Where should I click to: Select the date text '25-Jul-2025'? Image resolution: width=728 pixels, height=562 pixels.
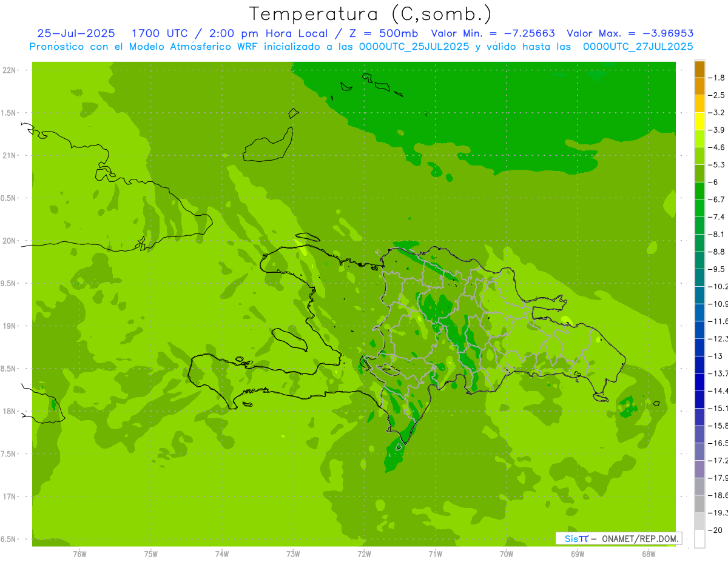coord(76,34)
